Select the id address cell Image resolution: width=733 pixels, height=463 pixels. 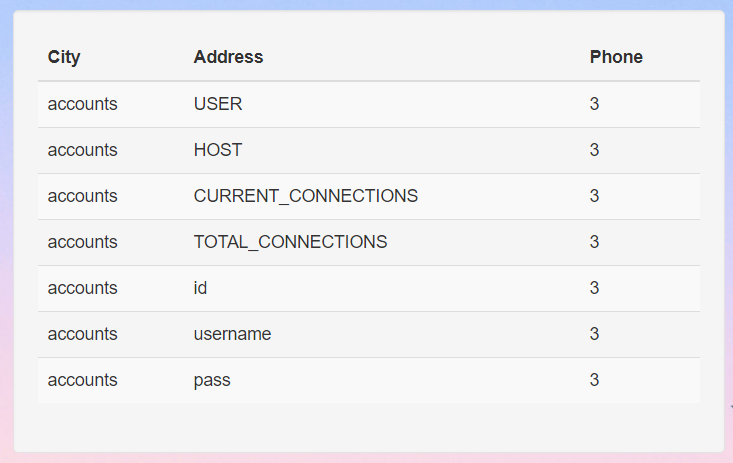click(201, 288)
